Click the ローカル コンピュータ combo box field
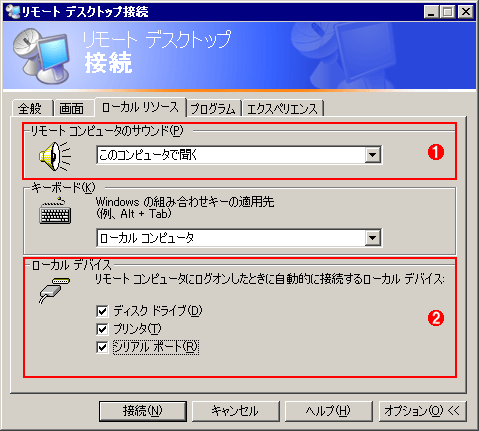Screen dimensions: 479x431 pos(239,238)
